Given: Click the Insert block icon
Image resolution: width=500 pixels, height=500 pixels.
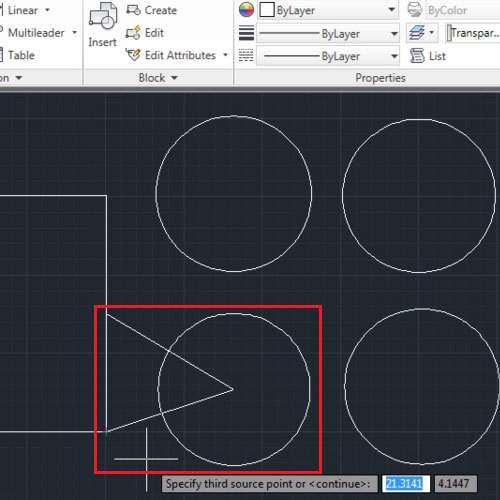Looking at the screenshot, I should tap(103, 16).
